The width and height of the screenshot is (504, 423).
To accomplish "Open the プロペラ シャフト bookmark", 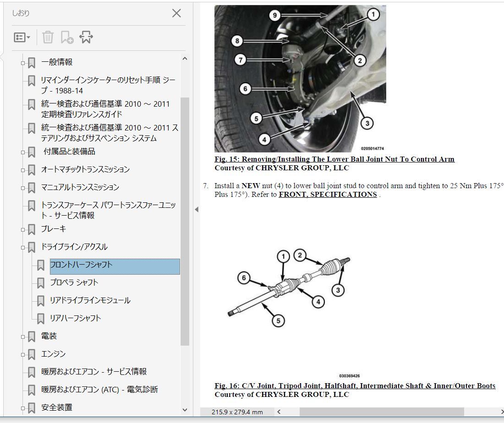I will click(x=74, y=282).
